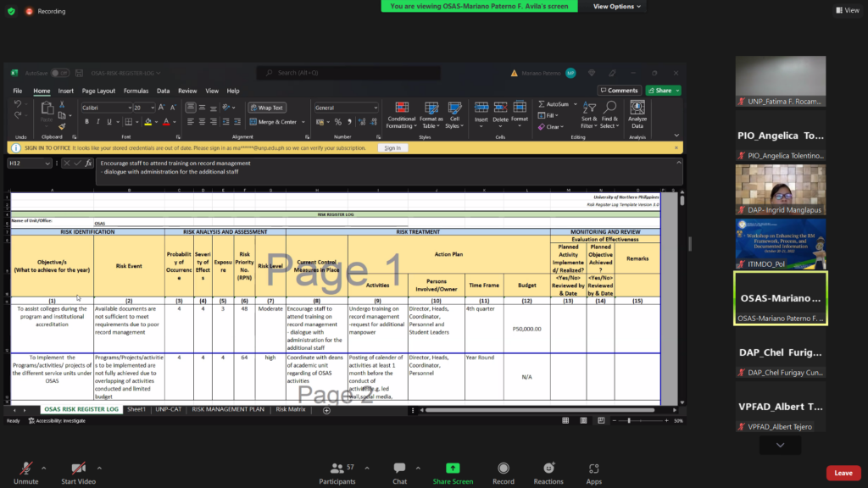The height and width of the screenshot is (488, 868).
Task: Start Video in Zoom
Action: pyautogui.click(x=78, y=474)
